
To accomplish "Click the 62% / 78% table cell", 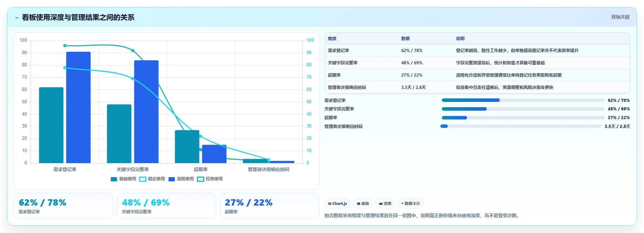I will (412, 51).
